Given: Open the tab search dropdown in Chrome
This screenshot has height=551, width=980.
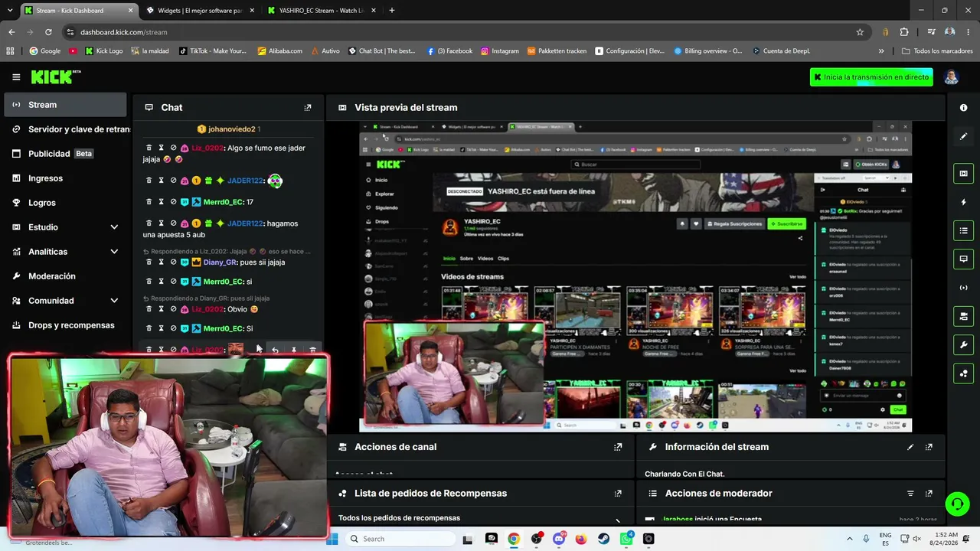Looking at the screenshot, I should coord(10,11).
